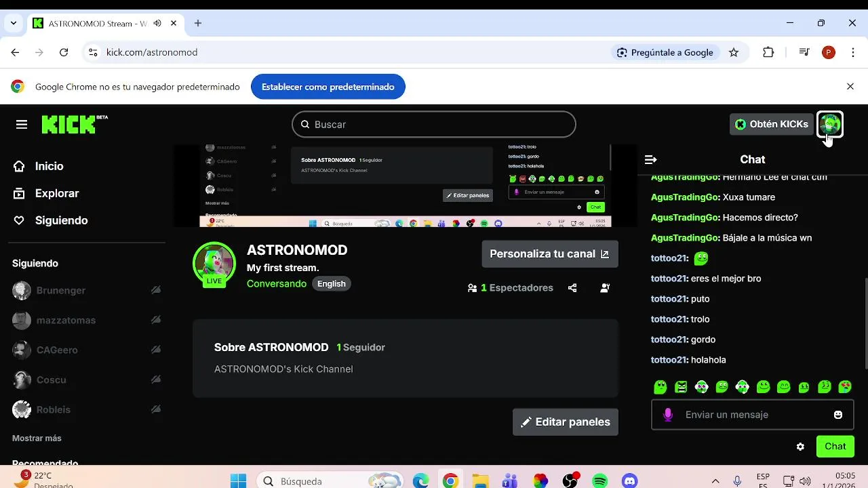
Task: Click the follow user icon beside share
Action: coord(605,288)
